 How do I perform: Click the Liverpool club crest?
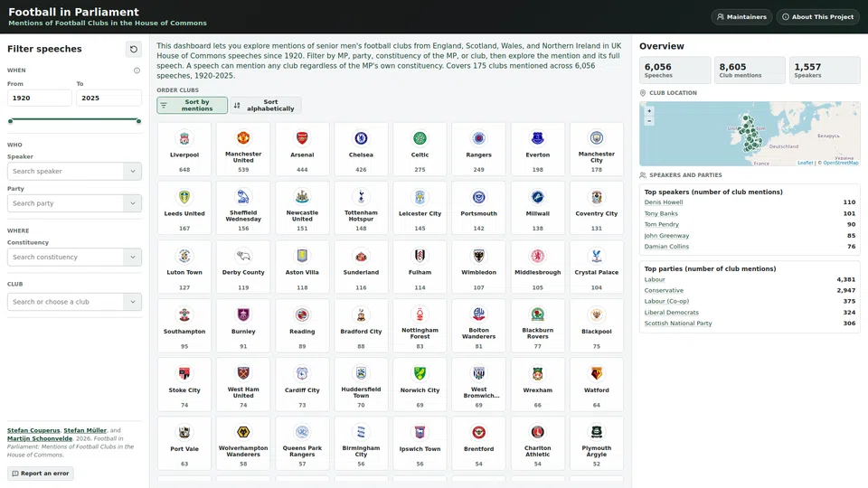pos(184,137)
